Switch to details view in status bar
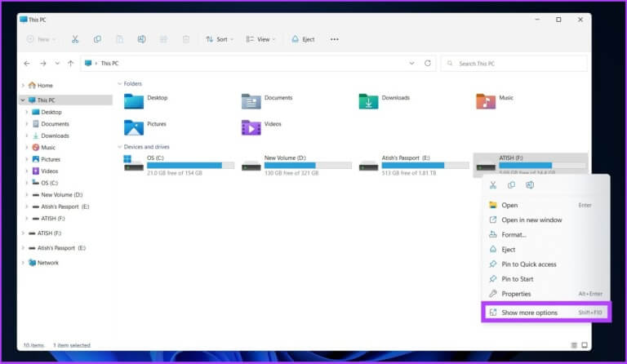627x364 pixels. click(574, 345)
